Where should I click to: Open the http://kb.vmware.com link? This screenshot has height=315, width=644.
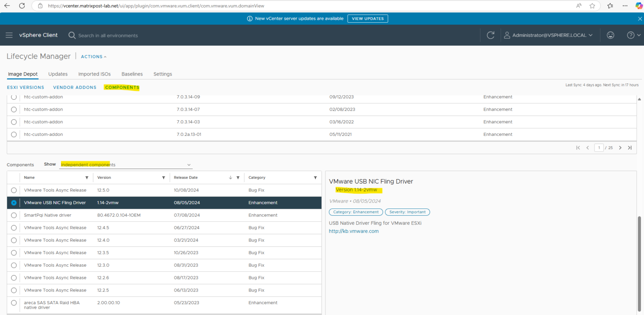click(x=353, y=231)
